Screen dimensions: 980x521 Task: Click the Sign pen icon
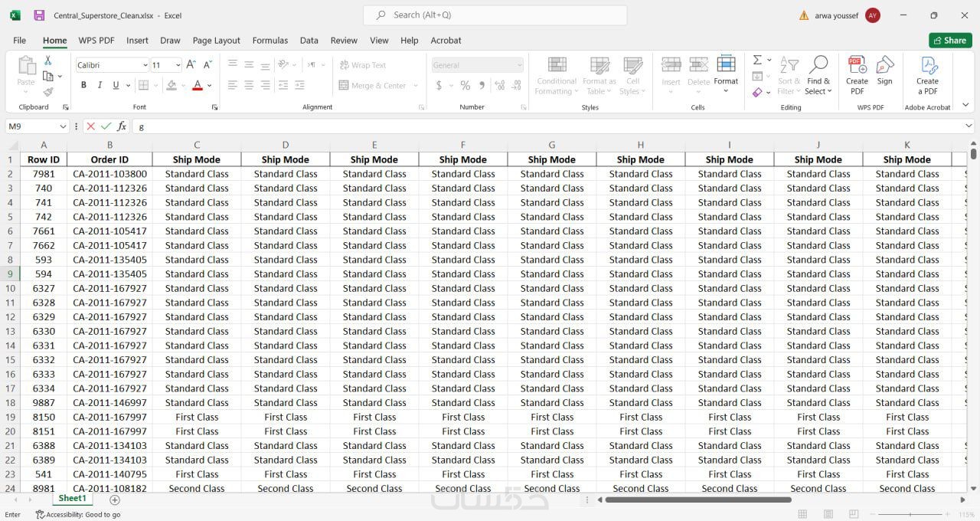885,70
